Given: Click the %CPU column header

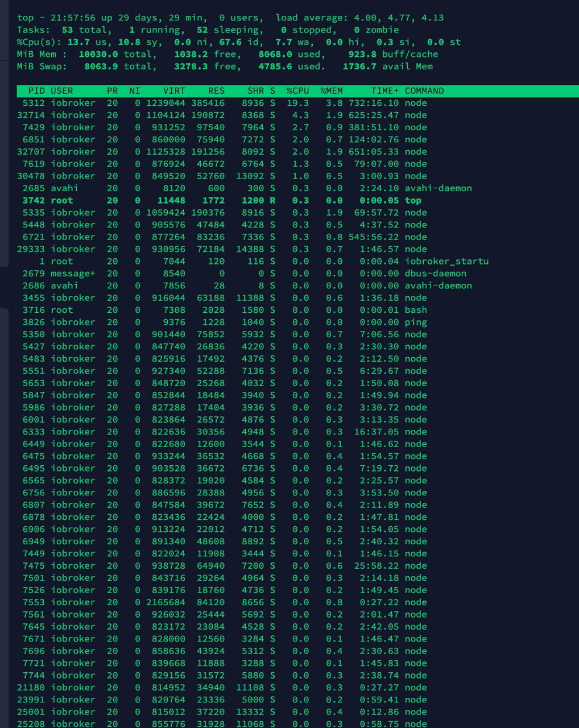Looking at the screenshot, I should 297,91.
